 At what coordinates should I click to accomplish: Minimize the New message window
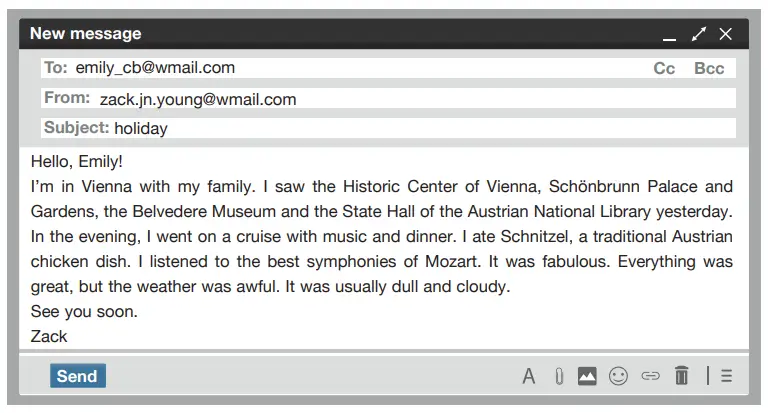(x=669, y=35)
